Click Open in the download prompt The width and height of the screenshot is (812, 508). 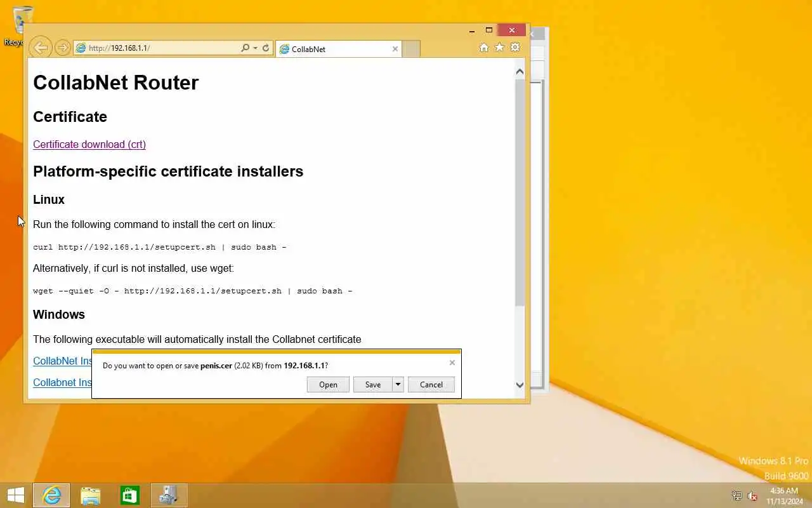tap(328, 384)
